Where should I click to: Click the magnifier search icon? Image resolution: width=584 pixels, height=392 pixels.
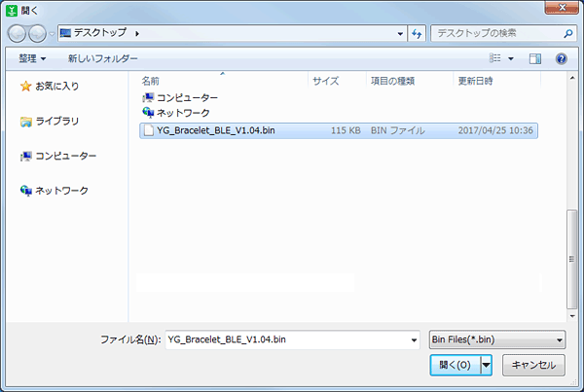pos(568,33)
